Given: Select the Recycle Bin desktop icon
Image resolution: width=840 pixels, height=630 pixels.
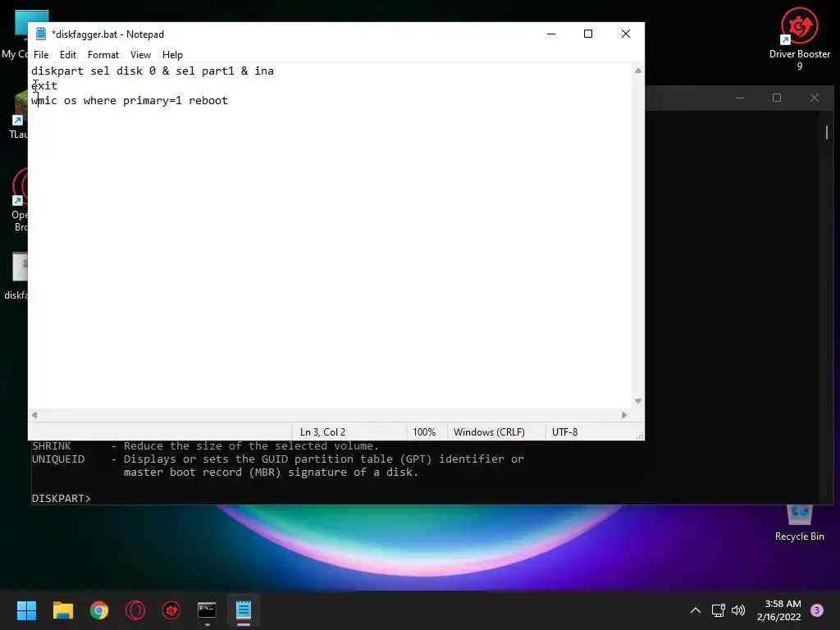Looking at the screenshot, I should [799, 523].
